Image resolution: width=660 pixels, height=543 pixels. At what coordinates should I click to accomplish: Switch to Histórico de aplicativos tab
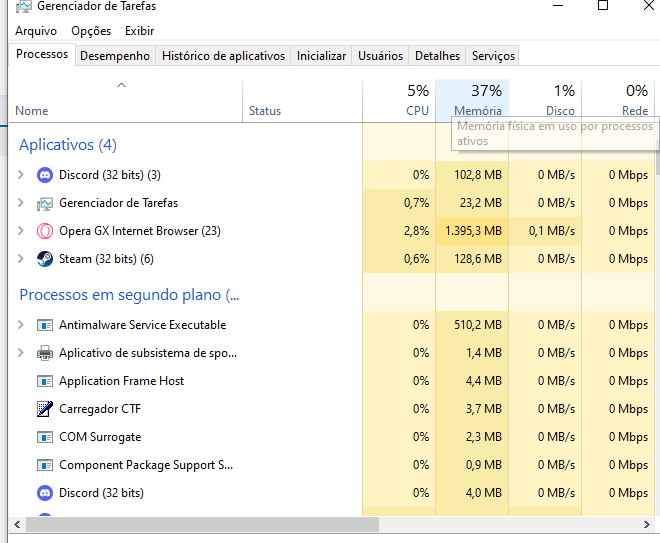pyautogui.click(x=223, y=56)
